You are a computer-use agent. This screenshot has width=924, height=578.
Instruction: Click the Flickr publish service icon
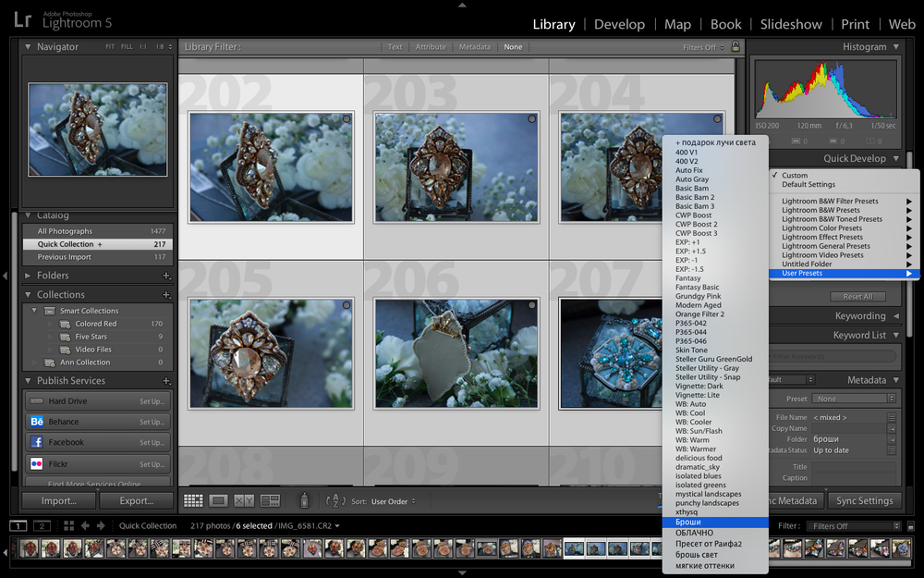pos(37,463)
